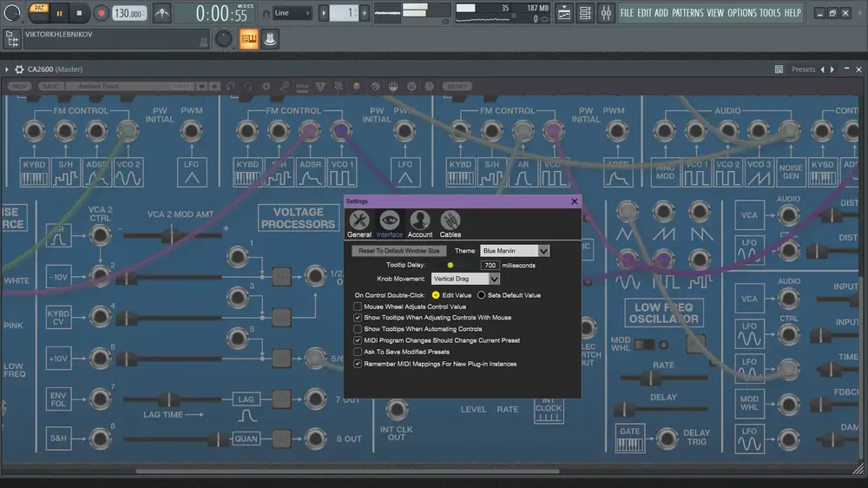The width and height of the screenshot is (868, 488).
Task: Stop playback with the stop button
Action: pos(79,13)
